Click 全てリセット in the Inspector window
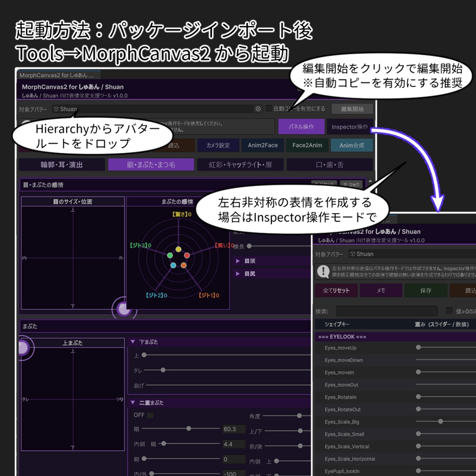The width and height of the screenshot is (476, 476). point(336,291)
